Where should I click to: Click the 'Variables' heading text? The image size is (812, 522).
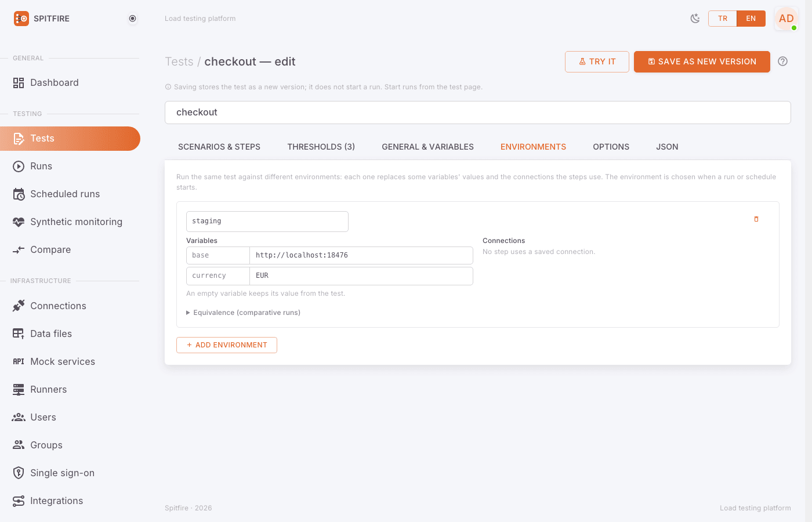pyautogui.click(x=202, y=241)
